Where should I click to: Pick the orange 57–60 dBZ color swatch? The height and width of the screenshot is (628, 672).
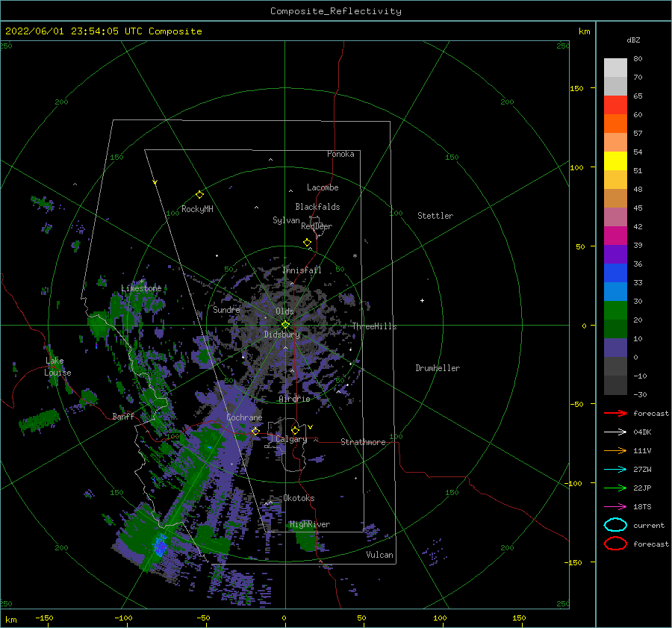click(x=615, y=124)
